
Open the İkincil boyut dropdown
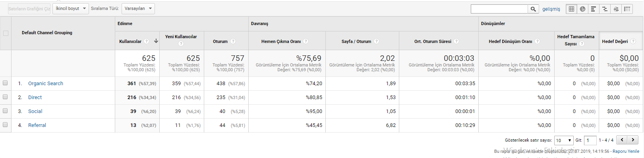(x=71, y=9)
